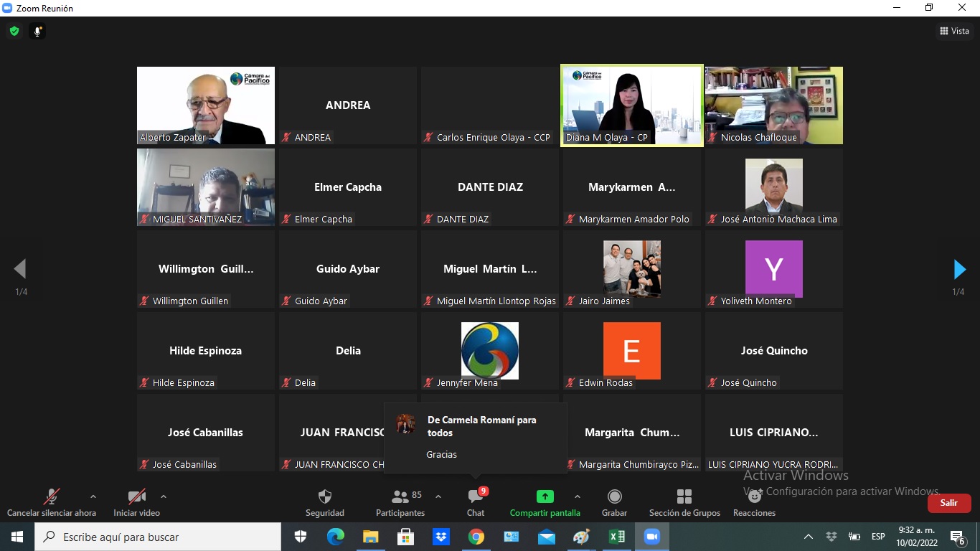Open Microsoft Store from taskbar

click(x=405, y=537)
